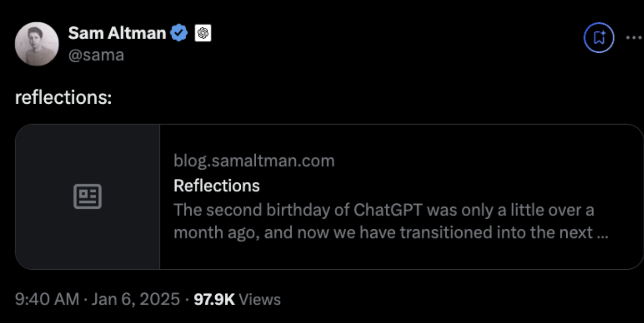This screenshot has width=644, height=323.
Task: Click the Sam Altman display name
Action: 117,33
